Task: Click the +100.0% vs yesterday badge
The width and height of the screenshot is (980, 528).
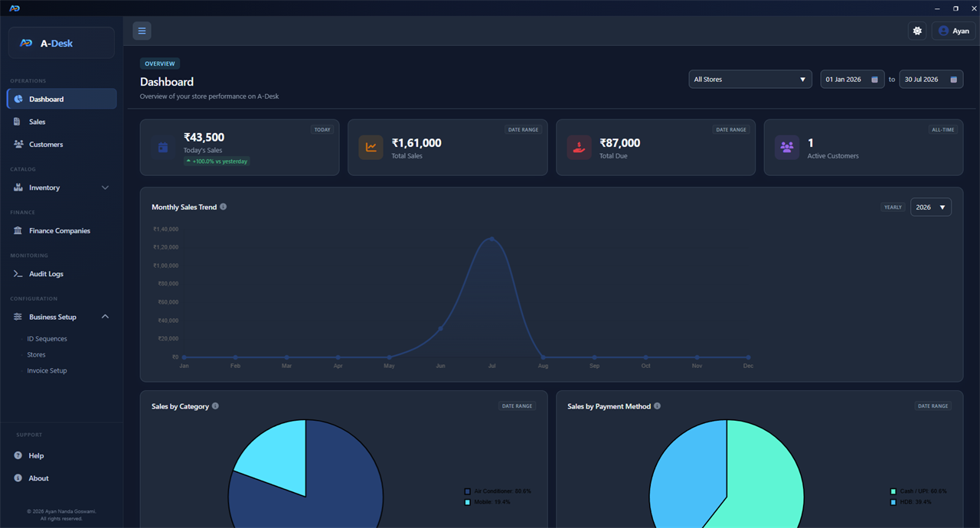Action: (217, 161)
